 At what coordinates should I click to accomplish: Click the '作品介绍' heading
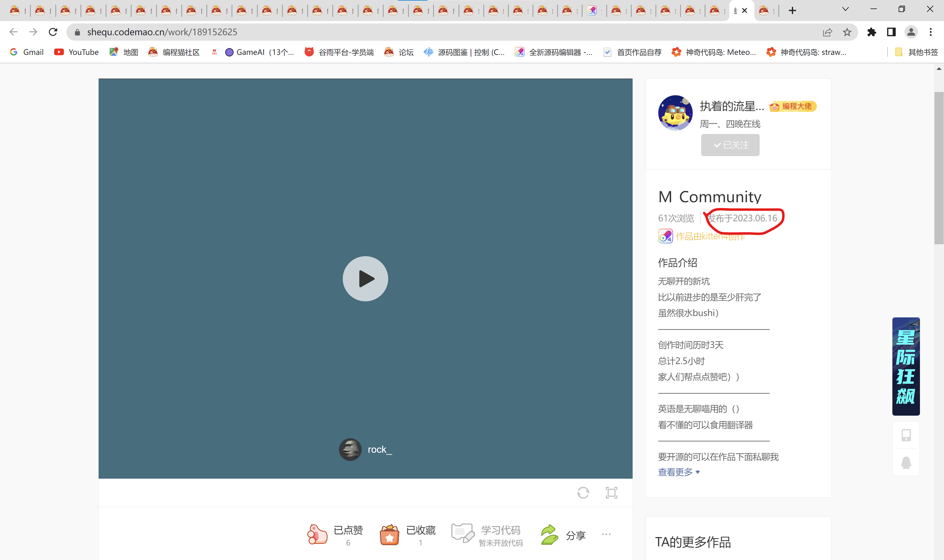(677, 263)
